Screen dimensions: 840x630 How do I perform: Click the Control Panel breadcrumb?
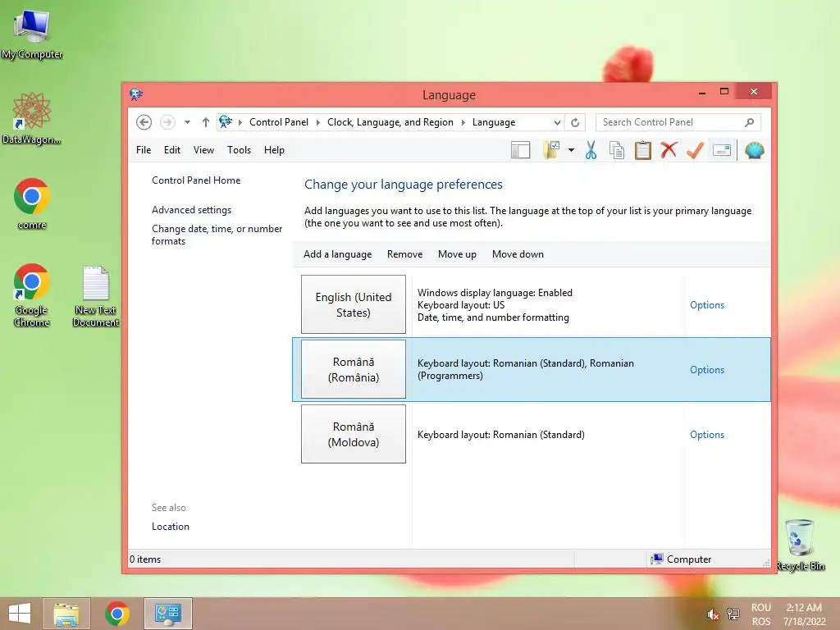(279, 122)
